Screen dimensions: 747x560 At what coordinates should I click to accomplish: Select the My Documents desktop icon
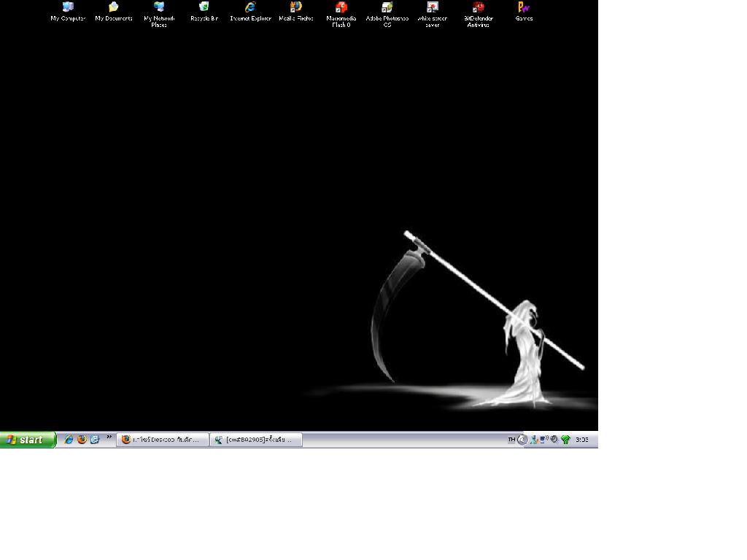pos(113,12)
